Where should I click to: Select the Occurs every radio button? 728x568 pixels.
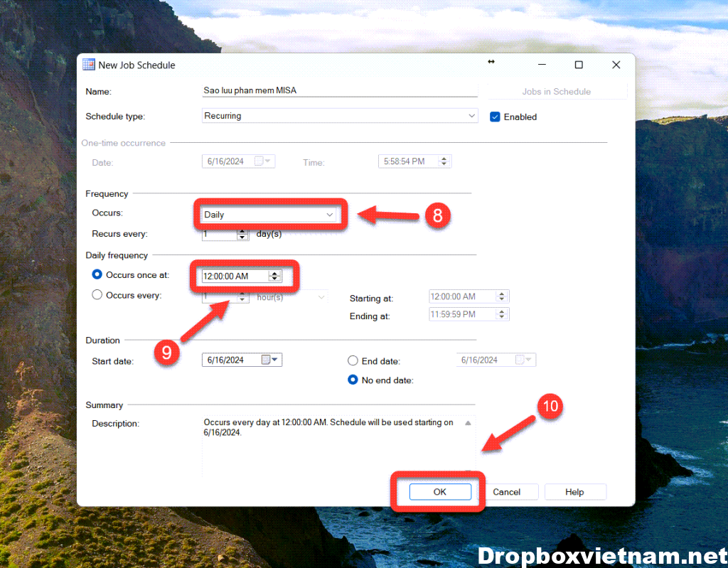pos(97,295)
